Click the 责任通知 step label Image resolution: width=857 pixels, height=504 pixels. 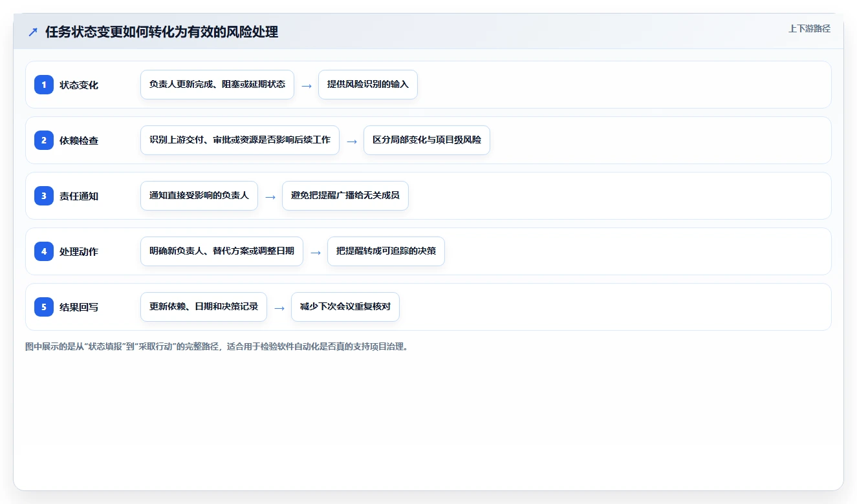79,196
